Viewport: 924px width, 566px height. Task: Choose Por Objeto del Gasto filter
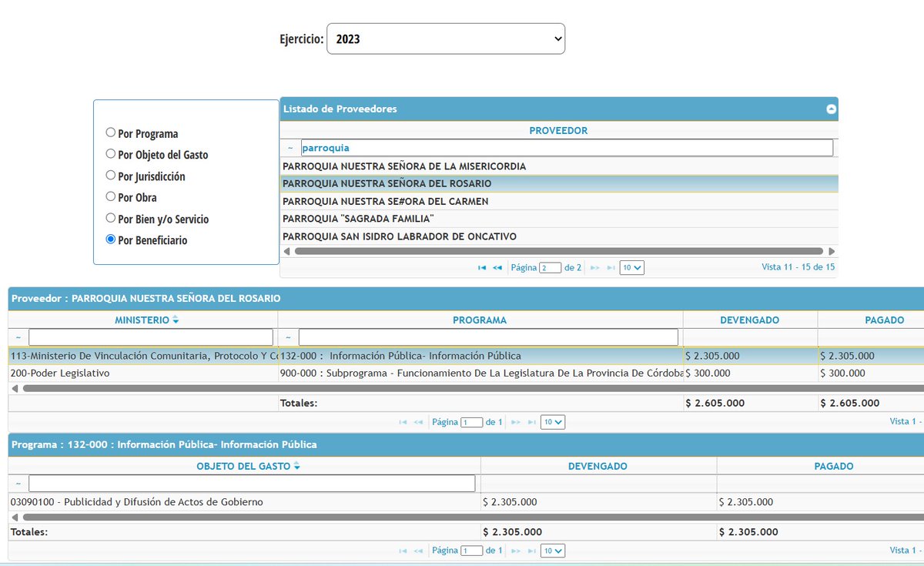(111, 153)
